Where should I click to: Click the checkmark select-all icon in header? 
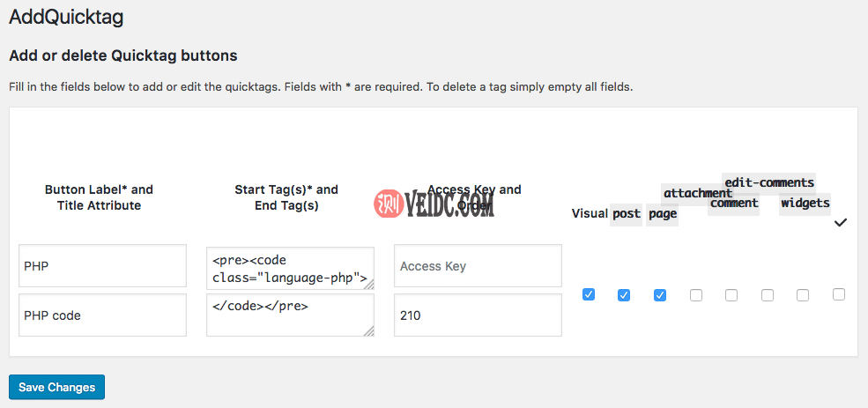840,223
